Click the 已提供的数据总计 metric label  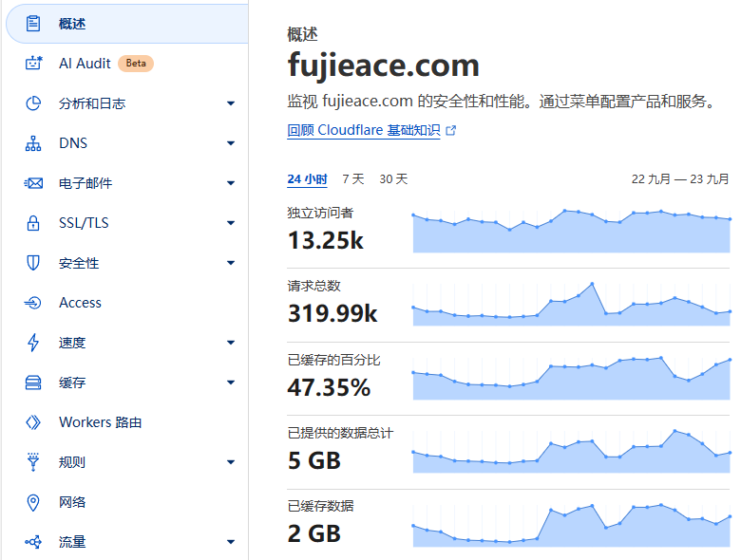[x=340, y=434]
